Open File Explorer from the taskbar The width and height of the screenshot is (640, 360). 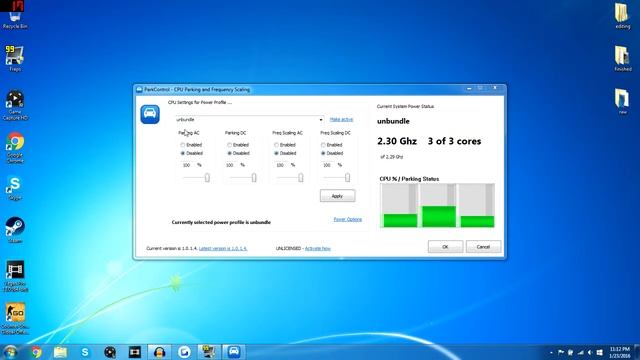[60, 352]
